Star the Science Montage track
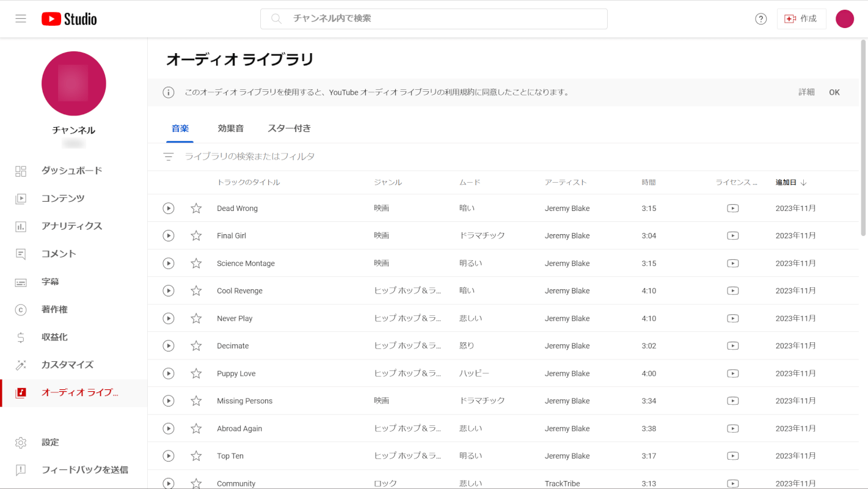This screenshot has width=868, height=489. (196, 263)
